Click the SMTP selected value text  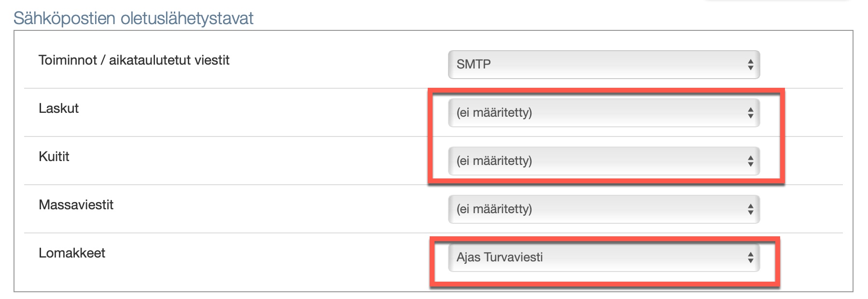[474, 64]
